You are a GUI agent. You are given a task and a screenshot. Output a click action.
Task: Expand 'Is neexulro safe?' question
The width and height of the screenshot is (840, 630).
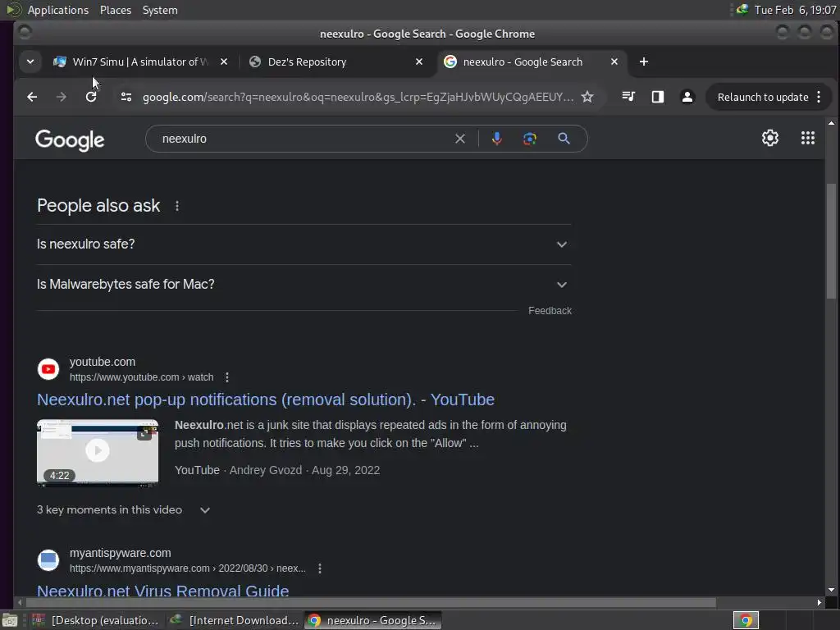point(304,244)
